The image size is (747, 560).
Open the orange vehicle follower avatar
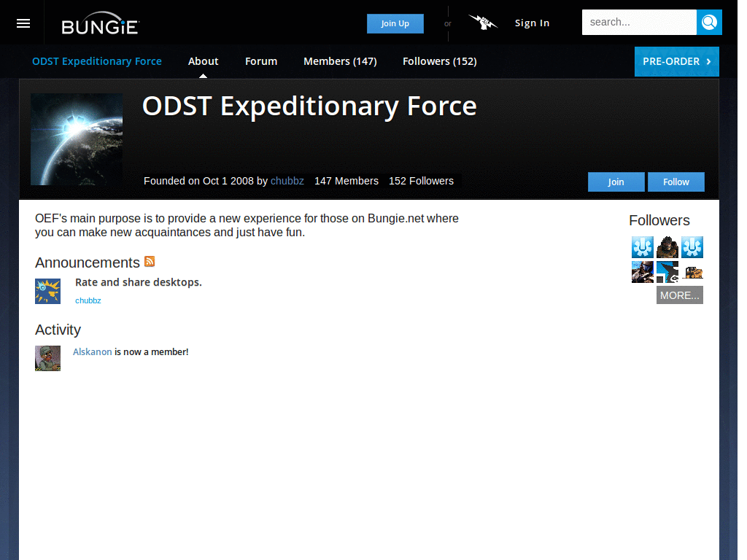[692, 272]
